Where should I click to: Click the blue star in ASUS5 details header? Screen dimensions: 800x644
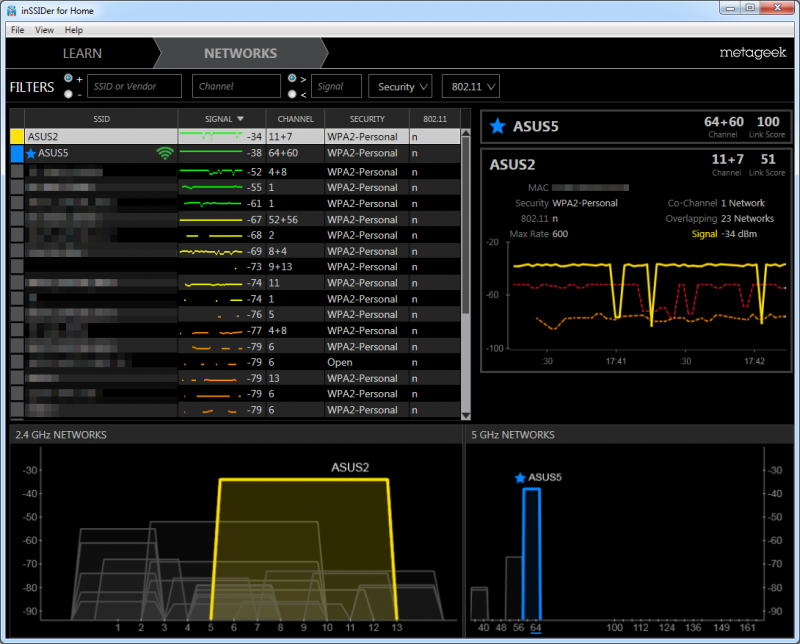[x=497, y=126]
